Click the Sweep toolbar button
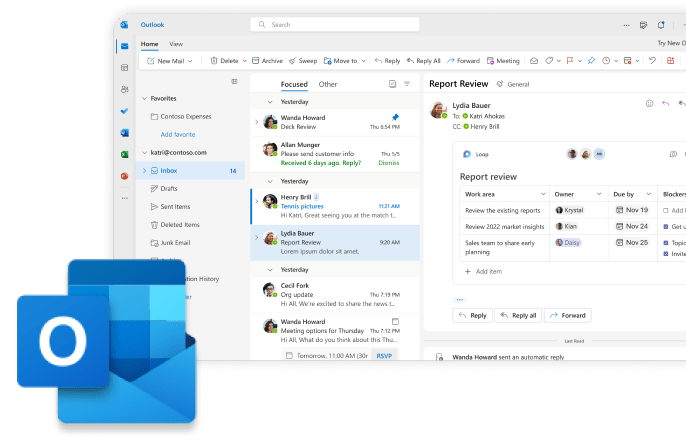The image size is (686, 443). [303, 61]
